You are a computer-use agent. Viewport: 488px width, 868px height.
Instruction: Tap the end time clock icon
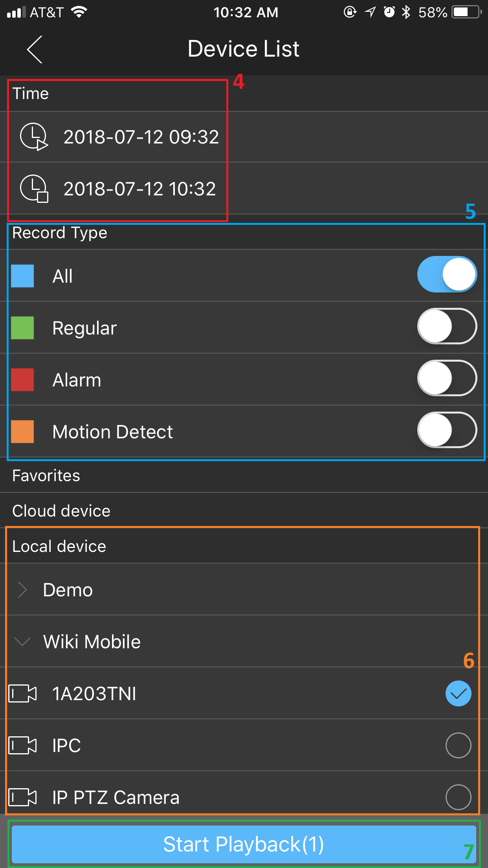pos(34,189)
